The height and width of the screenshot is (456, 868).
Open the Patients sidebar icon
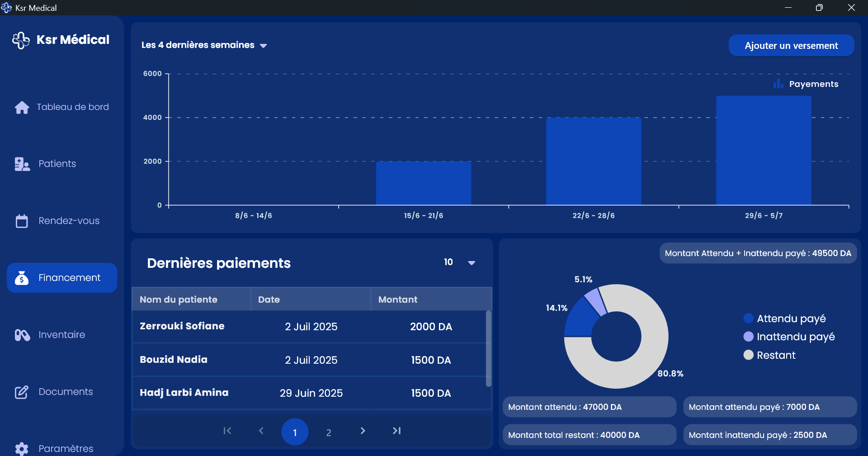coord(22,164)
